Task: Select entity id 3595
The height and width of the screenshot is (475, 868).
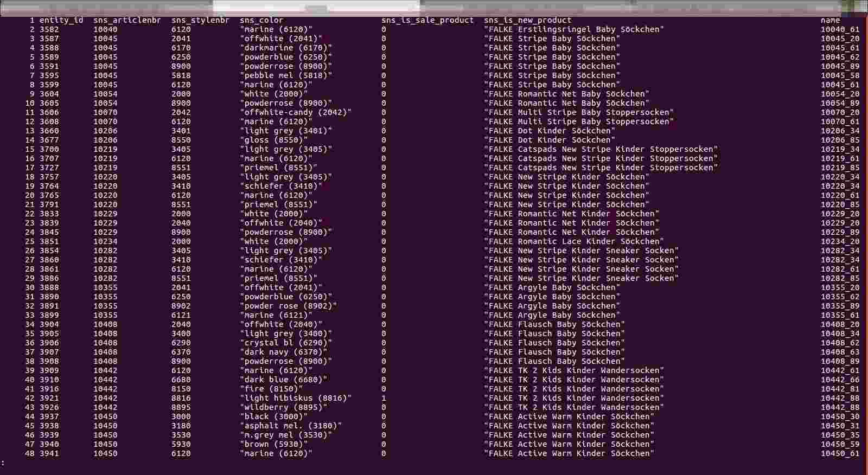Action: [49, 75]
